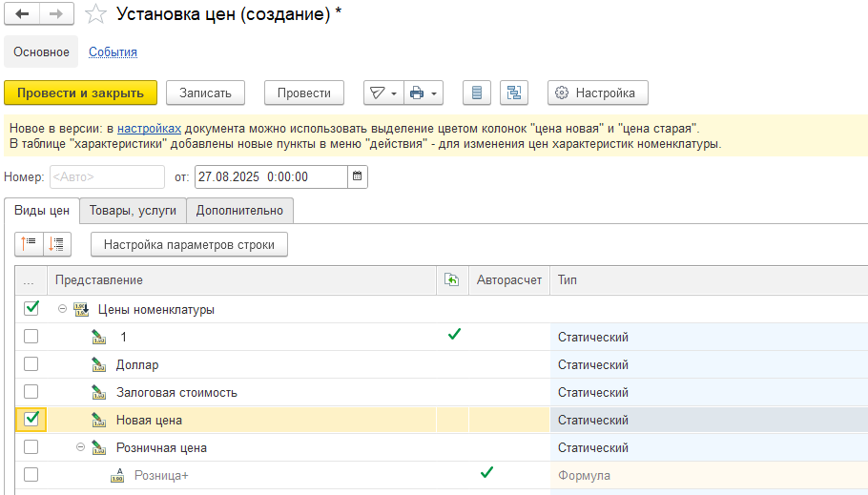
Task: Enable the Залоговая стоимость checkbox
Action: point(31,392)
